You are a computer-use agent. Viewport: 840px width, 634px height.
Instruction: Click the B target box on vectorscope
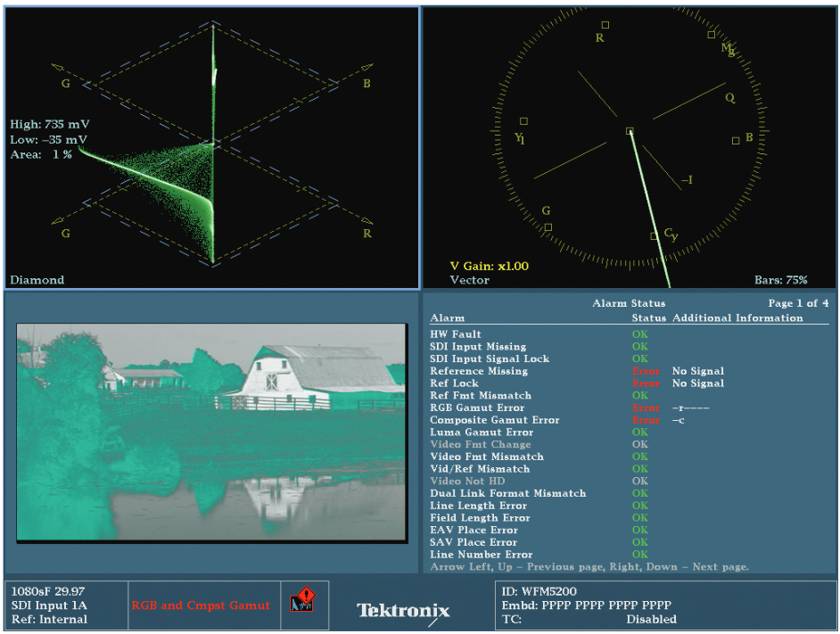point(736,140)
